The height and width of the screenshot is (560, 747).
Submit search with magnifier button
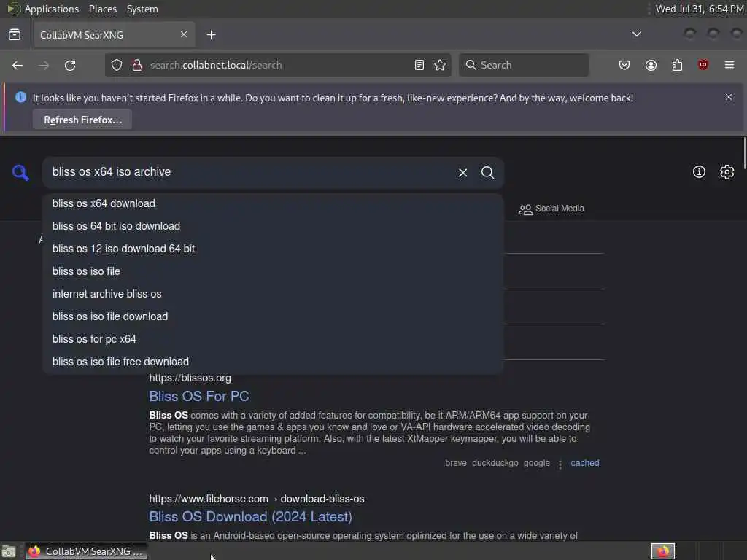pos(487,172)
